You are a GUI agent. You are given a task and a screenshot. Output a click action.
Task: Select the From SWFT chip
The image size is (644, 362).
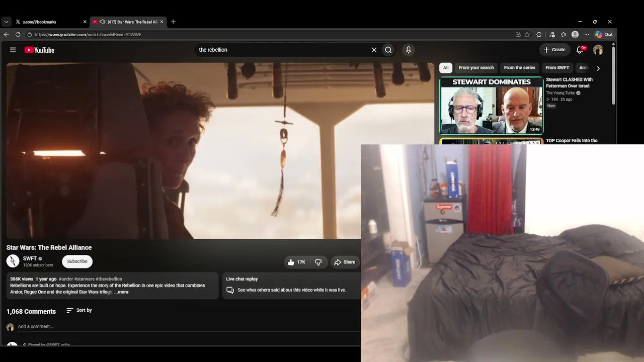coord(557,68)
